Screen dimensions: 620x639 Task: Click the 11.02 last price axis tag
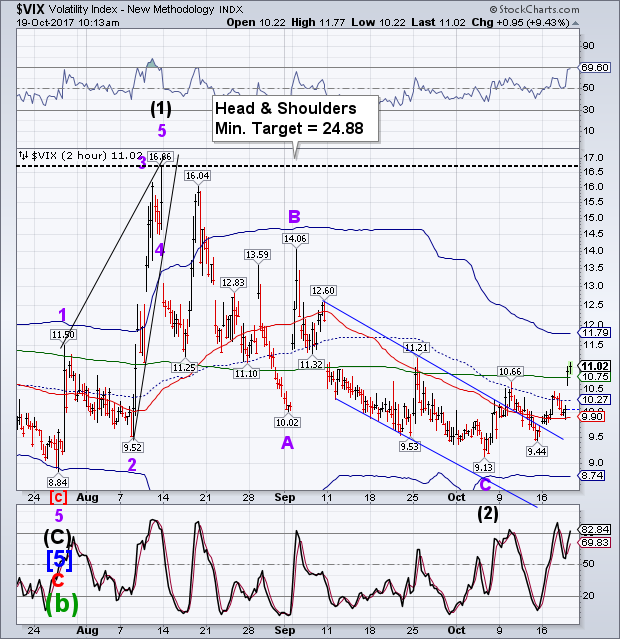[x=595, y=366]
